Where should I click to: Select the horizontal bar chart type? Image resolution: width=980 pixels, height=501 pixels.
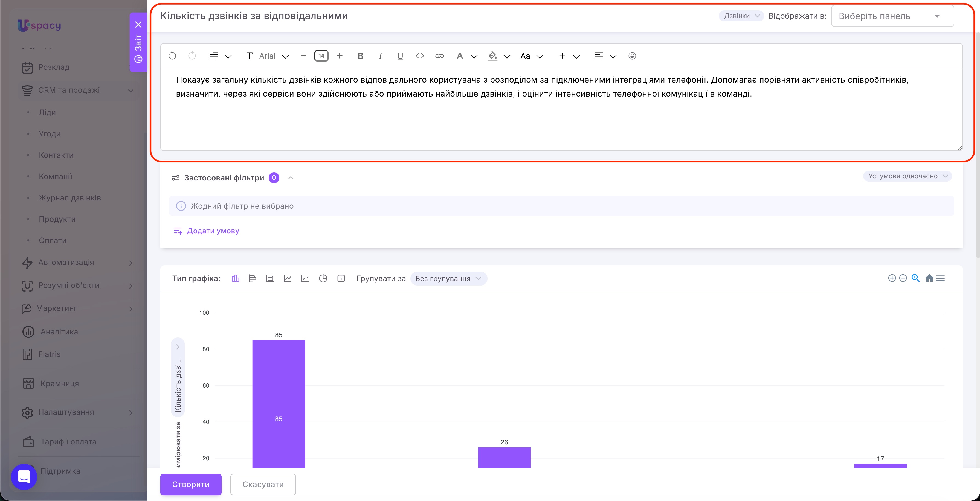coord(252,278)
